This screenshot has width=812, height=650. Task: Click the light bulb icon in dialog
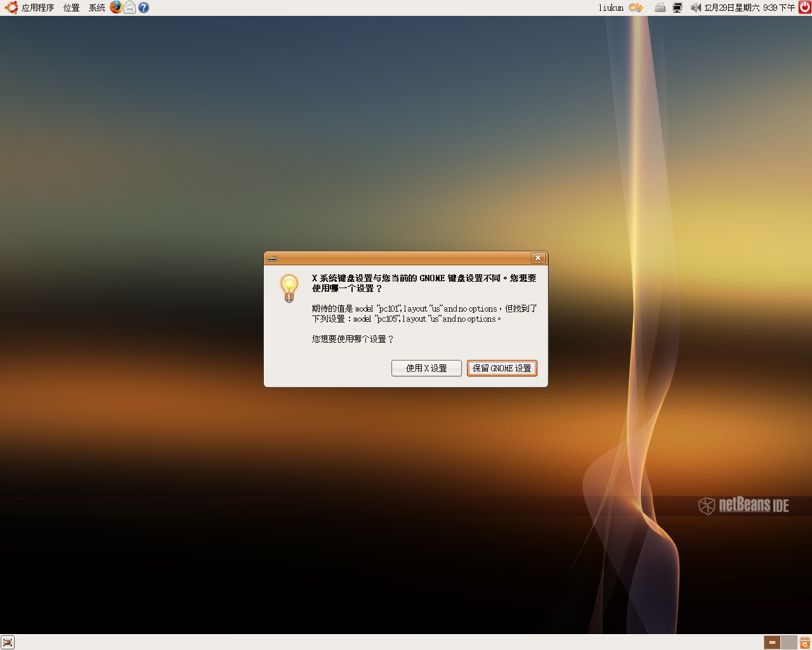click(x=289, y=288)
